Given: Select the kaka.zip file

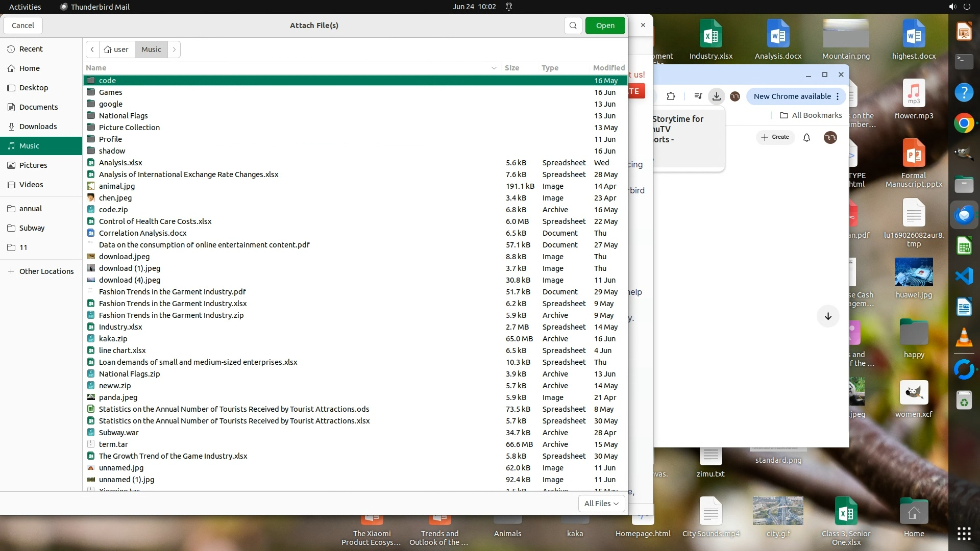Looking at the screenshot, I should tap(113, 339).
